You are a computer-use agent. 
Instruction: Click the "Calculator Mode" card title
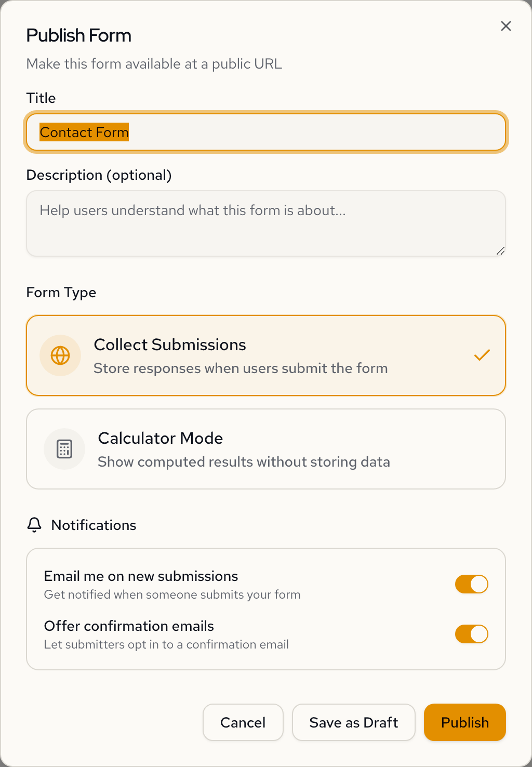click(x=160, y=438)
